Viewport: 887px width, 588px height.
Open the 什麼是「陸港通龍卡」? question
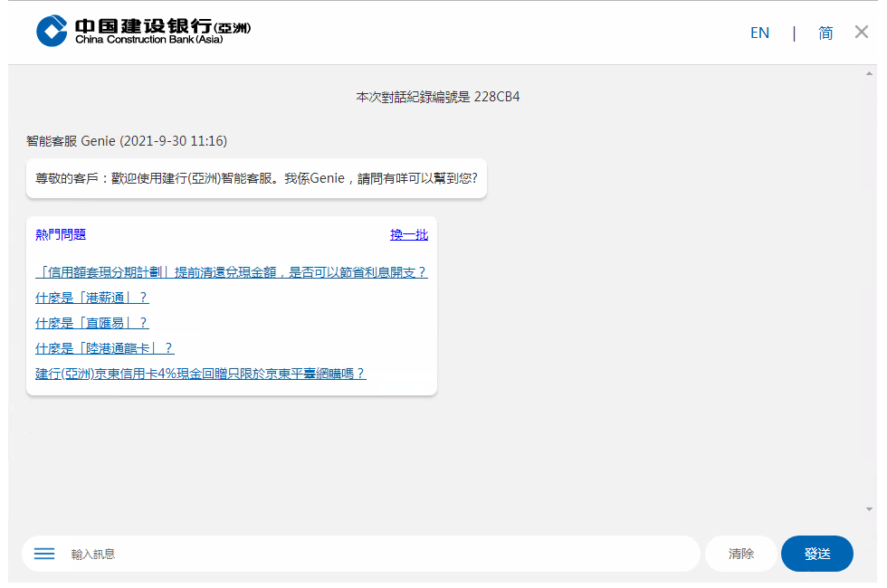pyautogui.click(x=105, y=348)
